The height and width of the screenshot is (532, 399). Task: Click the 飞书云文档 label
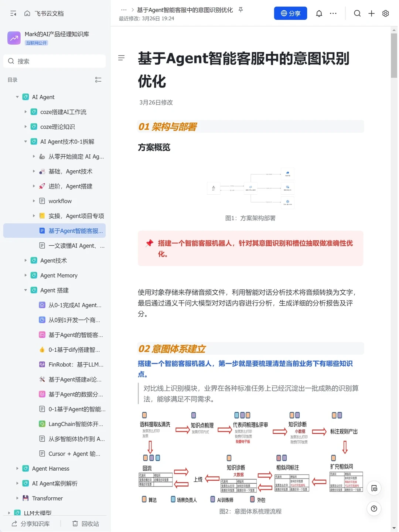tap(49, 14)
